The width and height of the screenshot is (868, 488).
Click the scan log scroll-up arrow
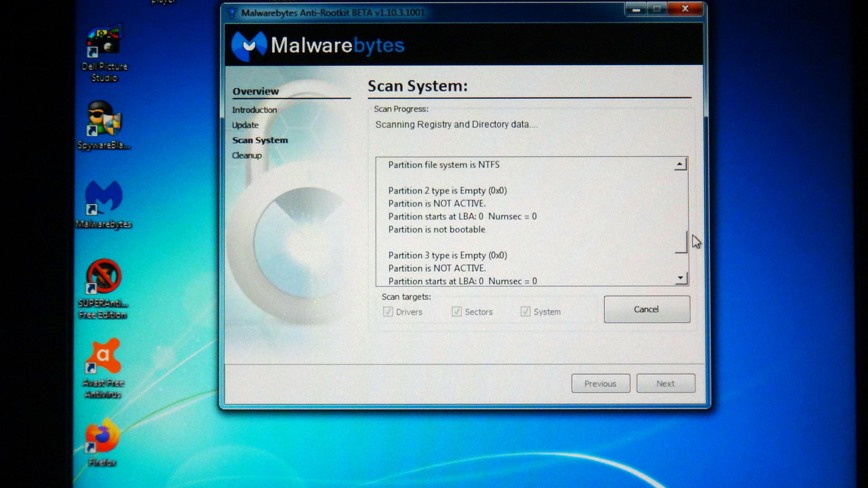tap(681, 164)
